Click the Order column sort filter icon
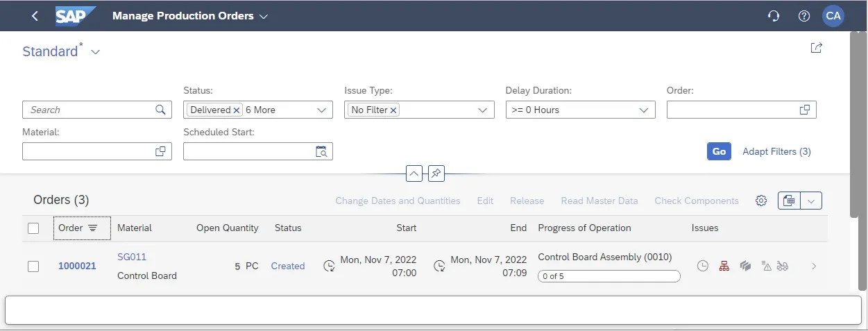Screen dimensions: 868x331 point(93,228)
